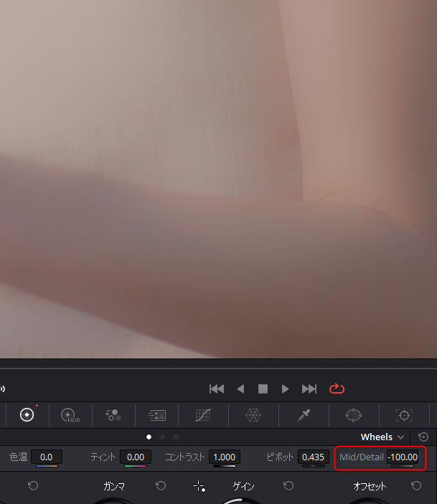
Task: Open the Power Window palette
Action: (x=354, y=414)
